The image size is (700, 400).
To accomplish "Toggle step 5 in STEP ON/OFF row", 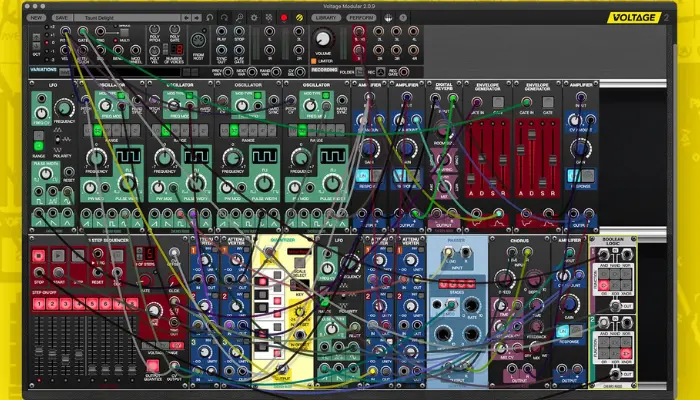I will [x=92, y=304].
